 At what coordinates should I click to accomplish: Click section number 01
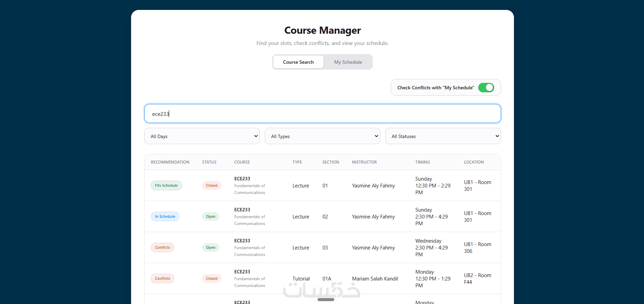pos(325,186)
